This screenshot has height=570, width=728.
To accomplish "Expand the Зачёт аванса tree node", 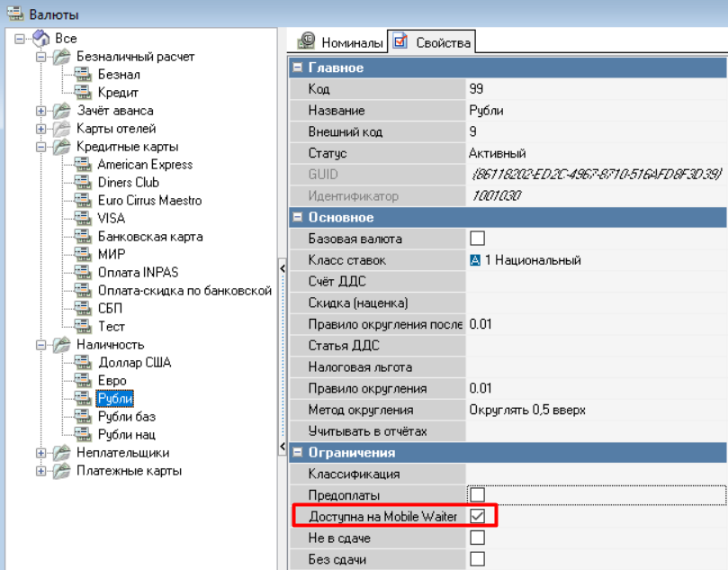I will (x=40, y=111).
